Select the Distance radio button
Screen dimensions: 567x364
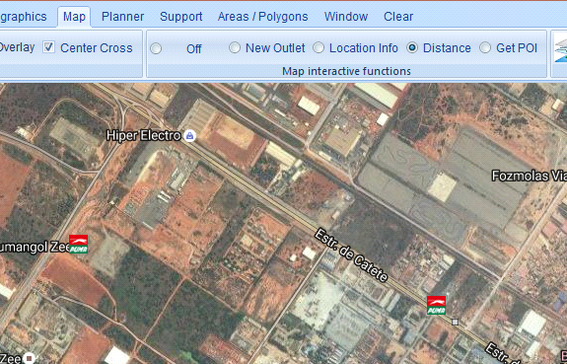click(412, 47)
